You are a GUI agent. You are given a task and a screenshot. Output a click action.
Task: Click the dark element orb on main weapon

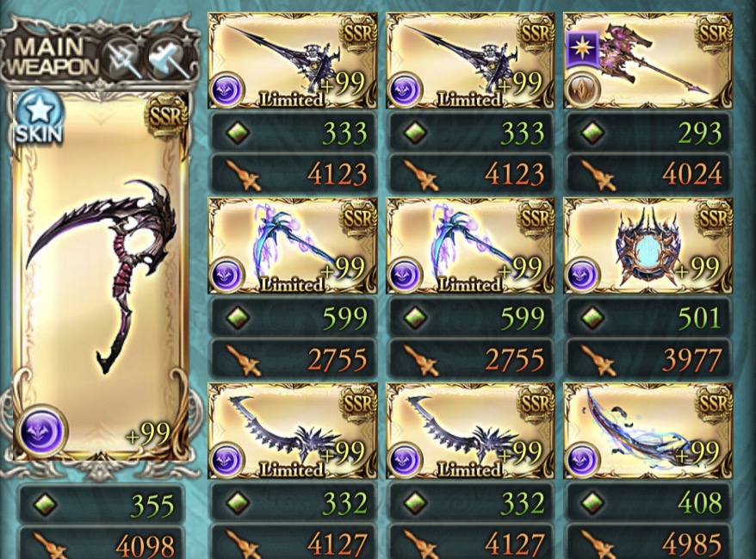tap(42, 431)
